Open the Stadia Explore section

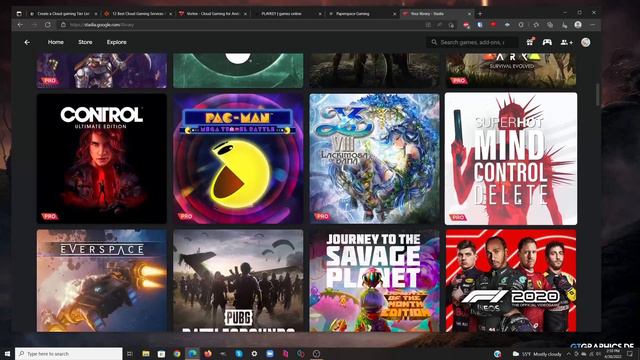[x=116, y=42]
